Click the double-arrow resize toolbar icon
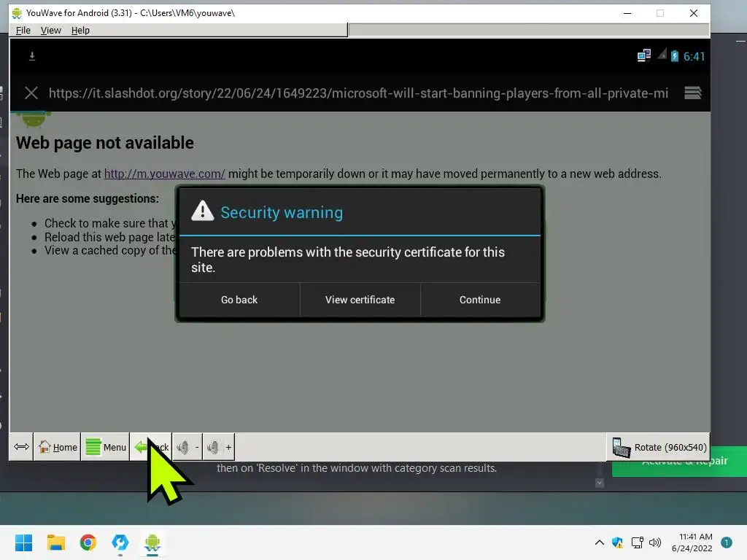Screen dimensions: 747x560 (x=21, y=447)
